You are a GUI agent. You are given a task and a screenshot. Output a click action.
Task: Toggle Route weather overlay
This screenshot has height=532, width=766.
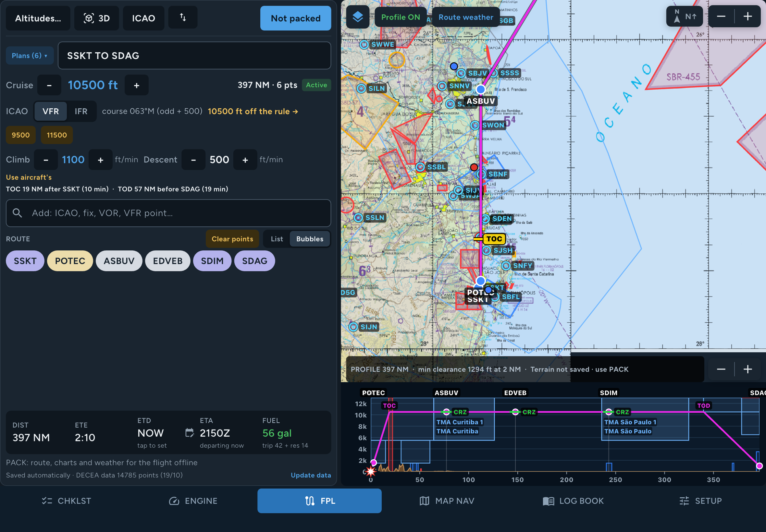pos(465,17)
